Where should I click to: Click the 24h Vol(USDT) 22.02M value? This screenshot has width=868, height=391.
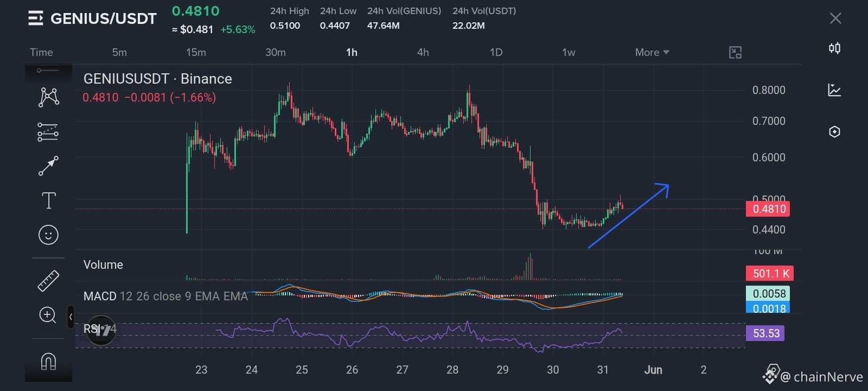[x=469, y=26]
